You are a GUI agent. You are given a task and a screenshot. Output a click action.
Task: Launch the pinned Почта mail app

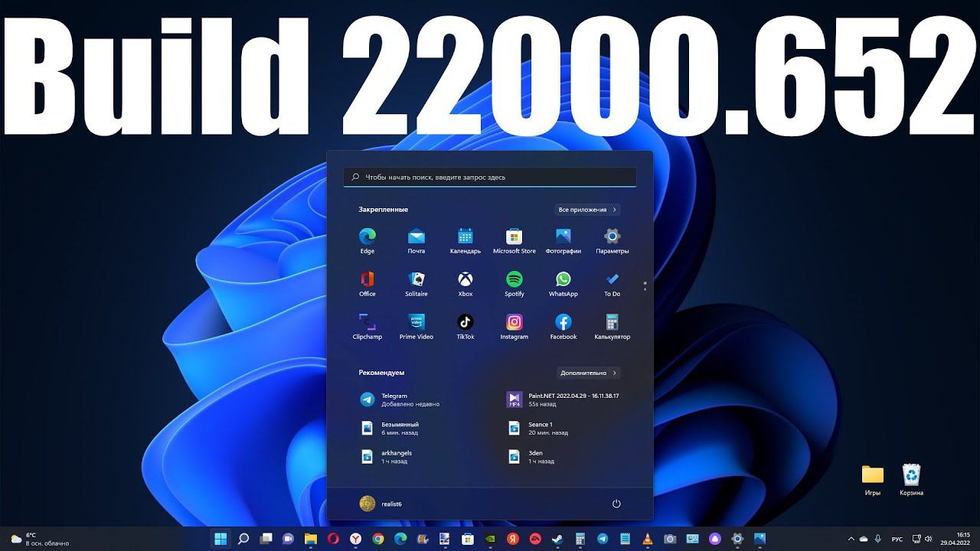click(x=416, y=240)
